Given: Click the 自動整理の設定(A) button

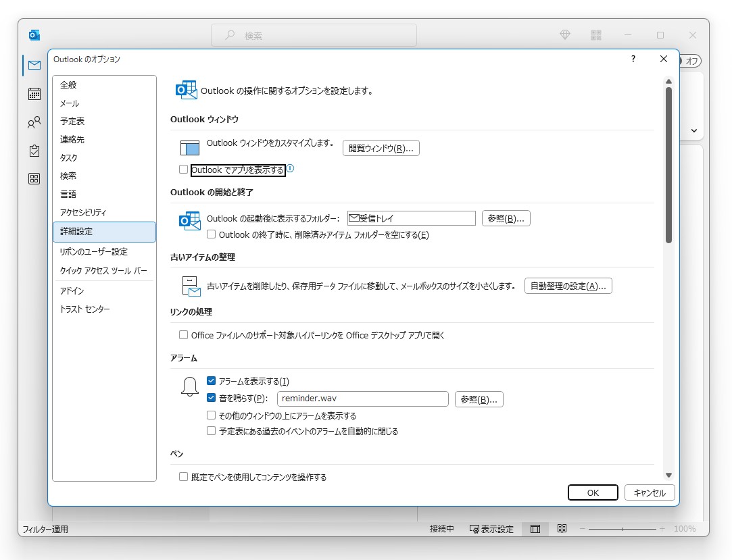Looking at the screenshot, I should tap(568, 286).
